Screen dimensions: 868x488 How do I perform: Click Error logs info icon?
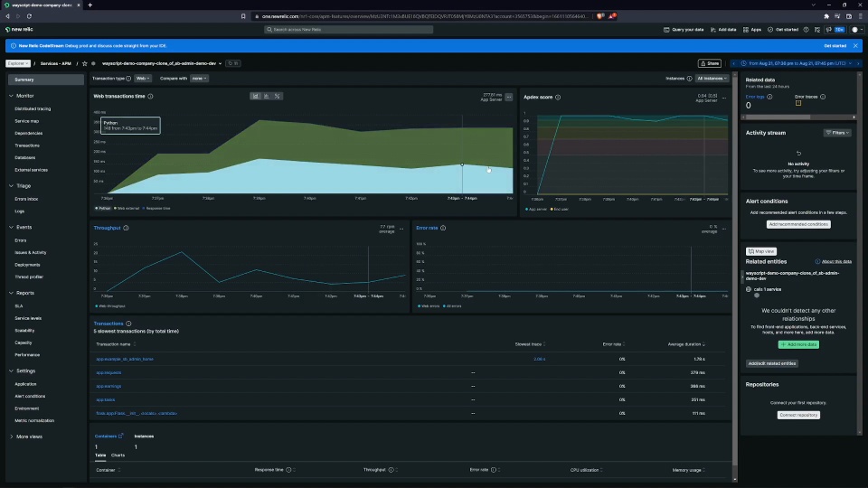tap(770, 97)
